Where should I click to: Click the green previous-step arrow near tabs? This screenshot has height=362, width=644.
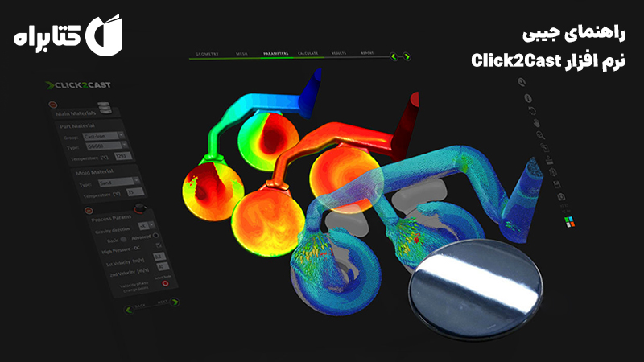[x=394, y=56]
